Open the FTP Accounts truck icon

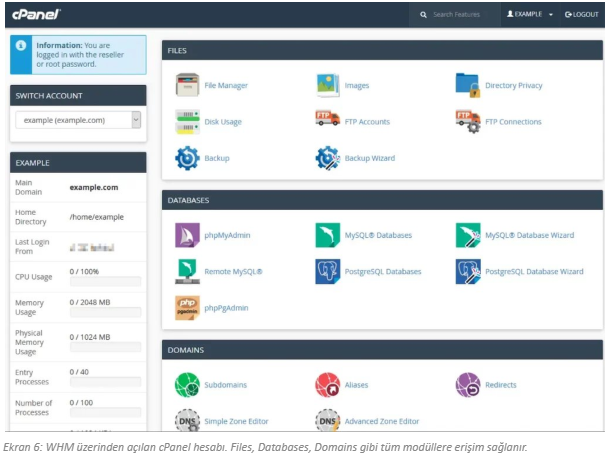(327, 119)
